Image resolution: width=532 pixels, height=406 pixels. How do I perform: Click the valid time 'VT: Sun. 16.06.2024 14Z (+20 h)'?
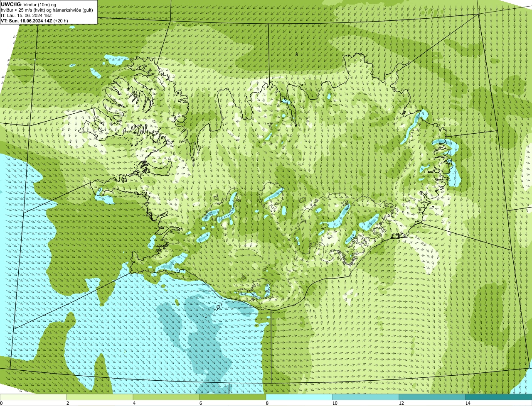(34, 21)
